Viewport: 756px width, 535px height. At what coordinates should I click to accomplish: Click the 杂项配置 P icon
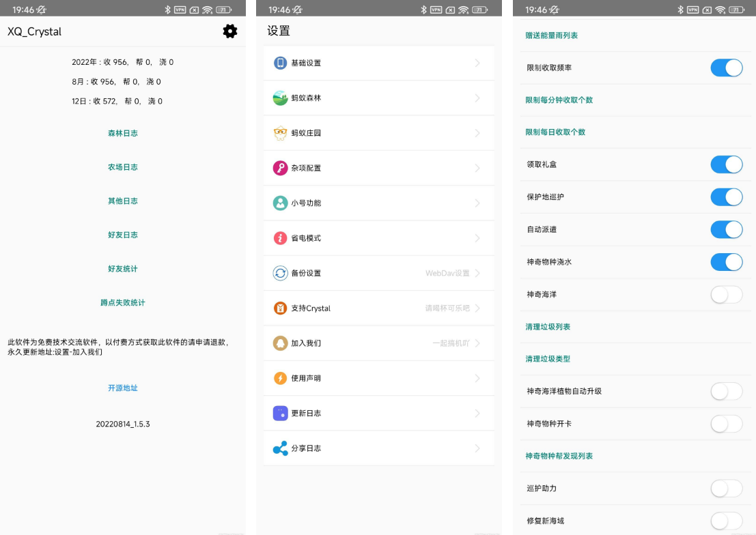pyautogui.click(x=280, y=168)
